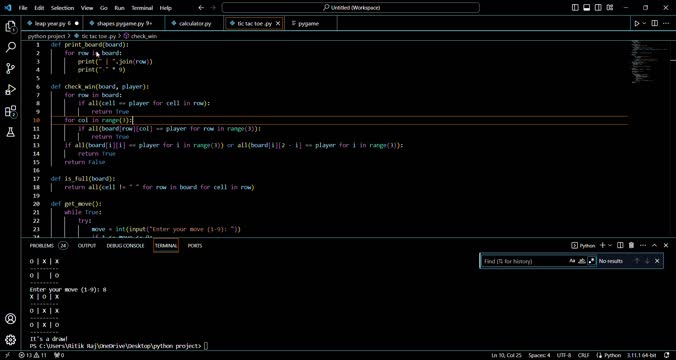Open the Explorer view in activity bar
The width and height of the screenshot is (676, 360).
pos(10,27)
